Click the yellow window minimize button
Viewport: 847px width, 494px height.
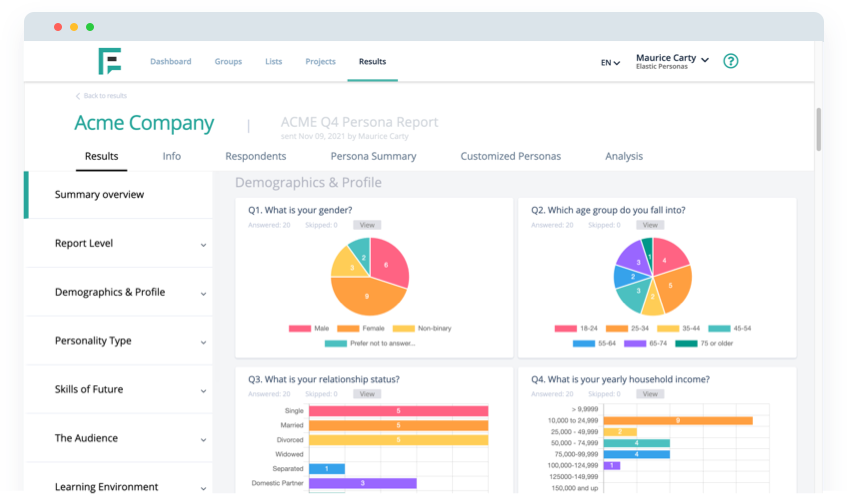[x=74, y=27]
